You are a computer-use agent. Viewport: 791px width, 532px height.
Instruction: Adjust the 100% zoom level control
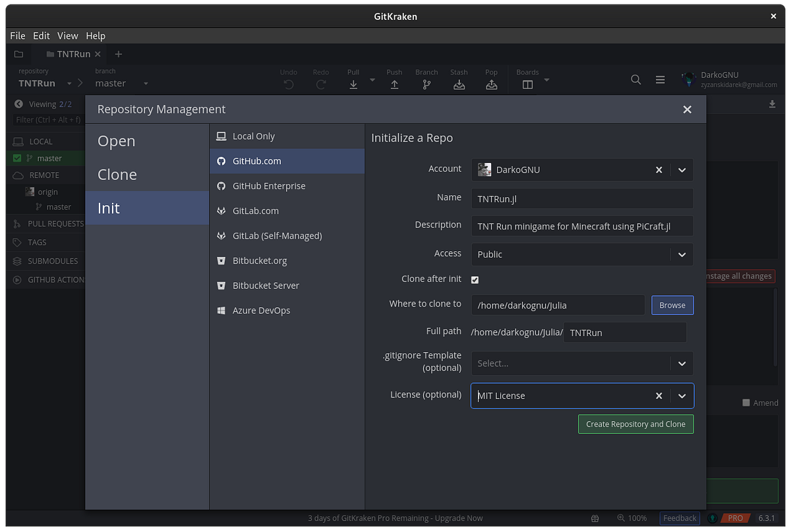[632, 518]
